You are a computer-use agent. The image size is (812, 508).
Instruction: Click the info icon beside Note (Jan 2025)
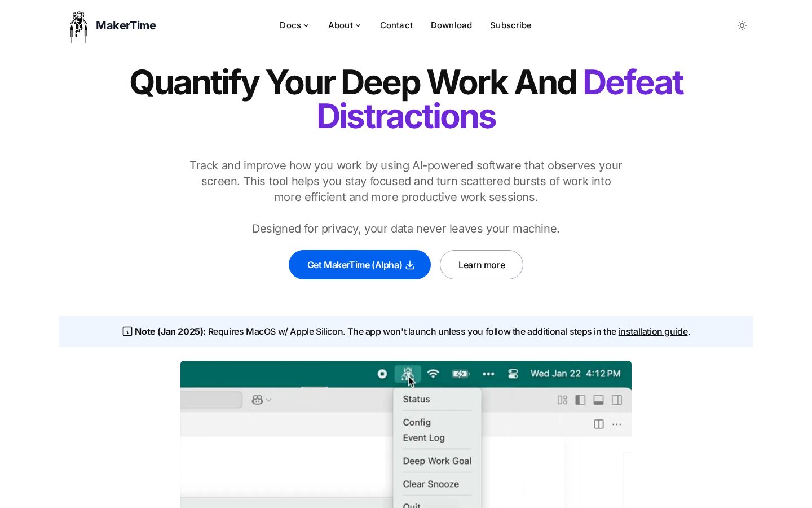[127, 331]
